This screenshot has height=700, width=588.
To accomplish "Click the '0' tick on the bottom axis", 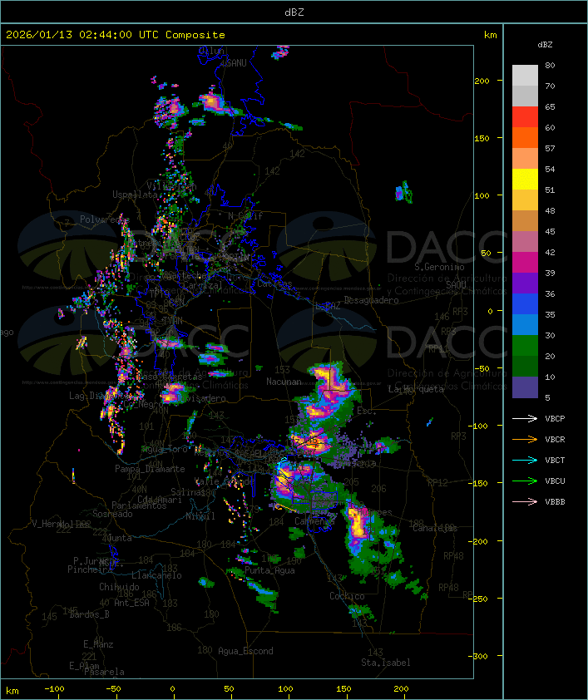I will coord(173,689).
